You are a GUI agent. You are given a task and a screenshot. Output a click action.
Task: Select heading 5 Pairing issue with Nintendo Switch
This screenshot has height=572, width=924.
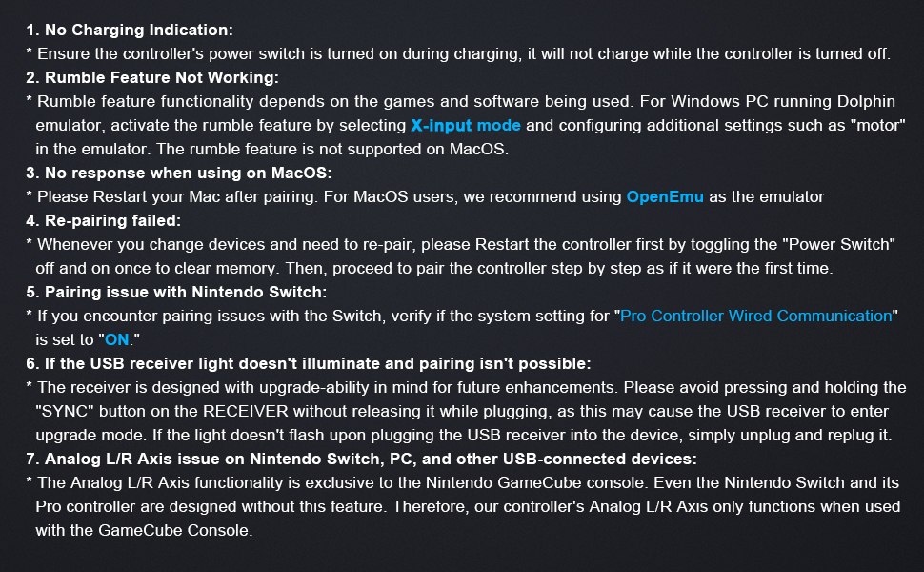click(x=176, y=293)
